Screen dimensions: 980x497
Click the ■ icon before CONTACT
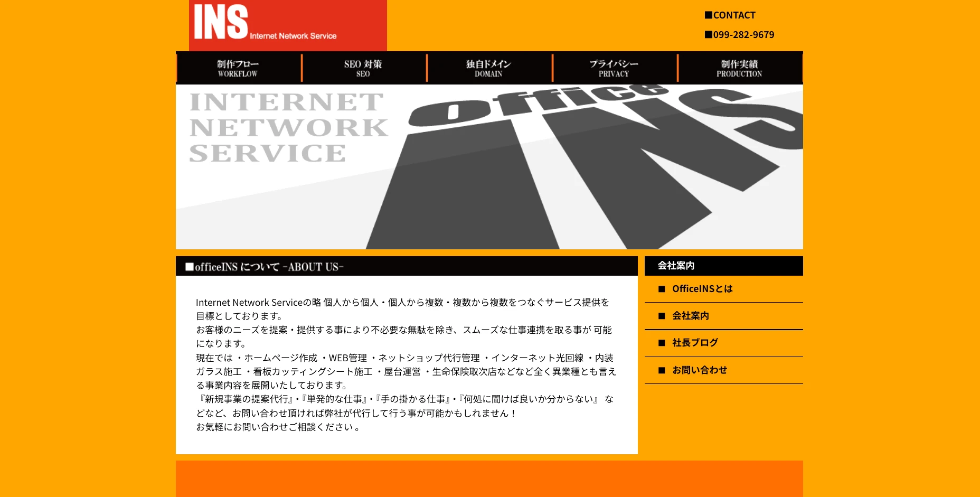(708, 15)
